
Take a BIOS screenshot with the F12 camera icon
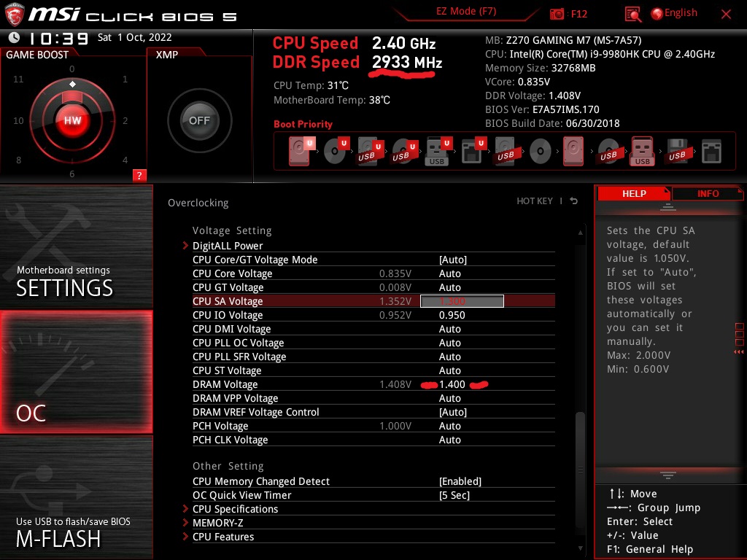pyautogui.click(x=557, y=14)
